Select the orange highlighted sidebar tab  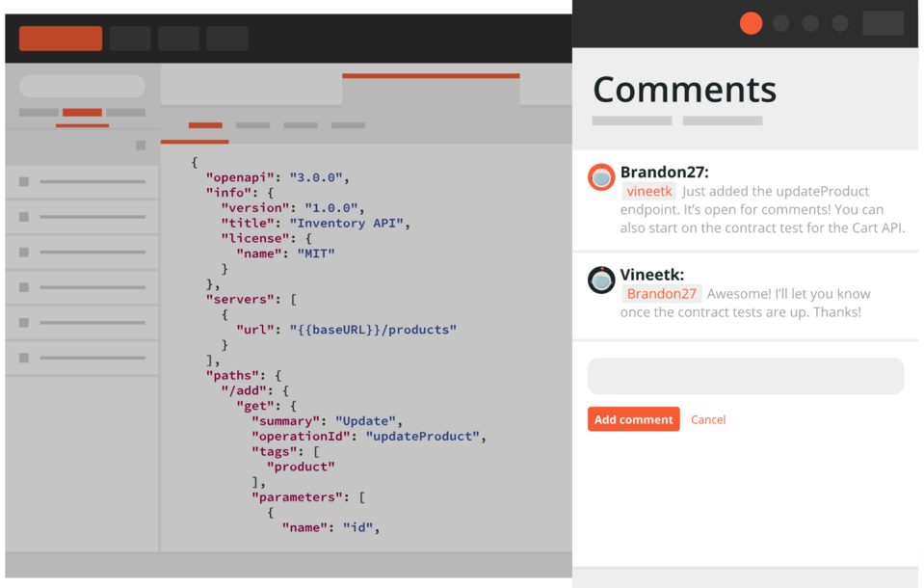(x=82, y=113)
